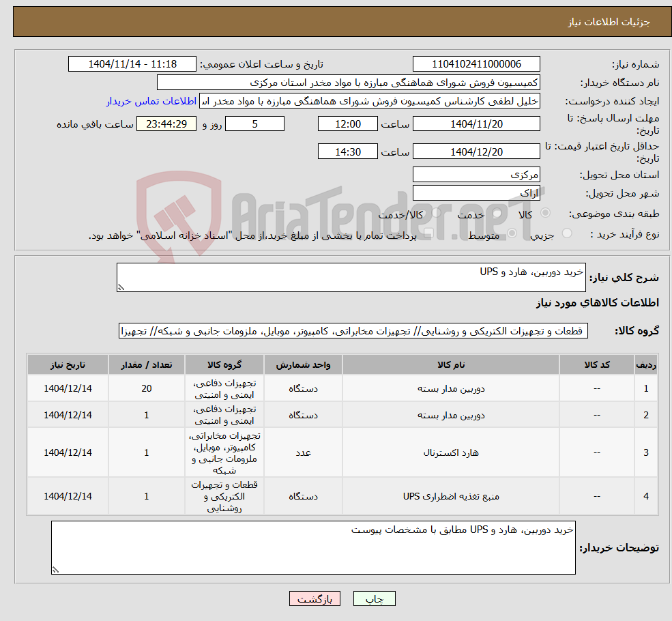Click the جزئیات اطلاعات نیاز header title
This screenshot has height=621, width=672.
click(x=609, y=22)
